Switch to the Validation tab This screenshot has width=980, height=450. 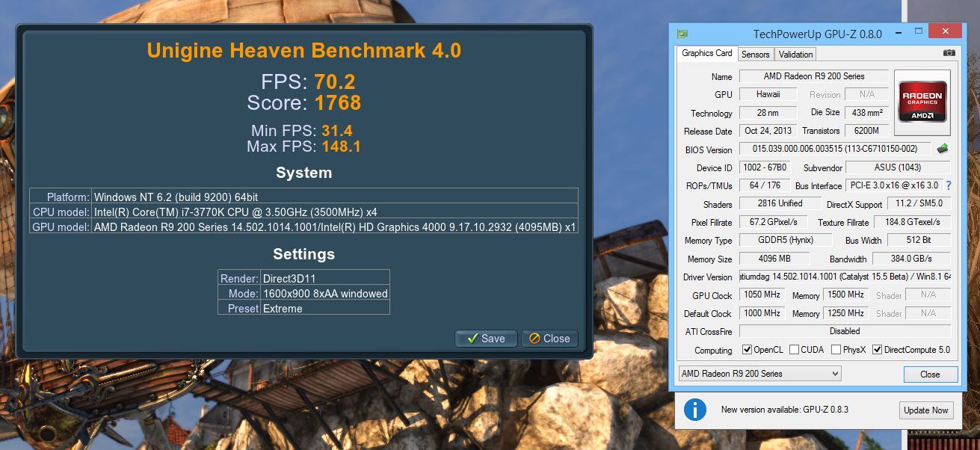coord(795,54)
